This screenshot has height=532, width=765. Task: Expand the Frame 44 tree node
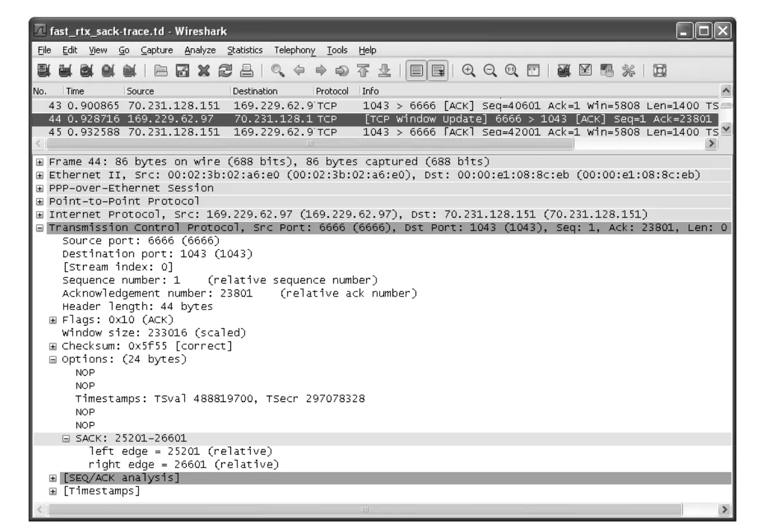tap(40, 162)
